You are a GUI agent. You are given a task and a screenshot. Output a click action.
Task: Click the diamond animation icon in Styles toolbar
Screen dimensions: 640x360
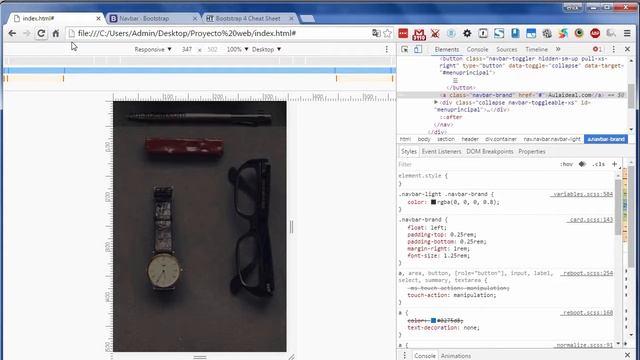coord(582,164)
